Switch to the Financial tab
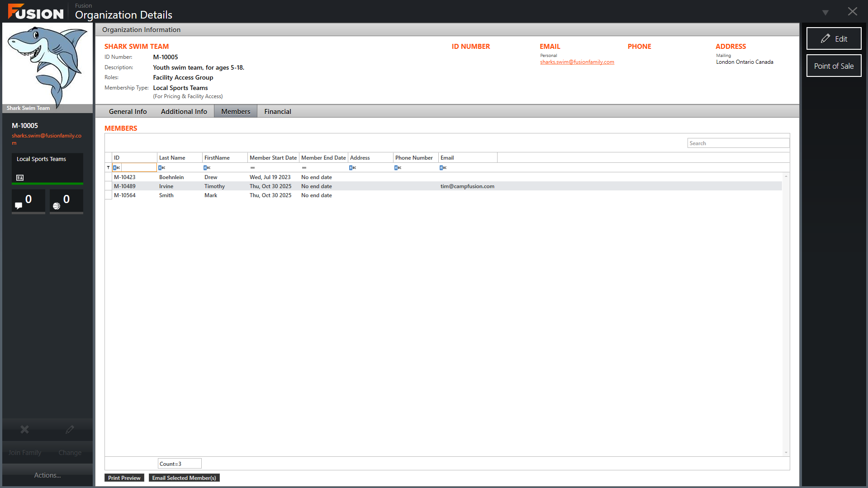Screen dimensions: 868x488 (277, 112)
